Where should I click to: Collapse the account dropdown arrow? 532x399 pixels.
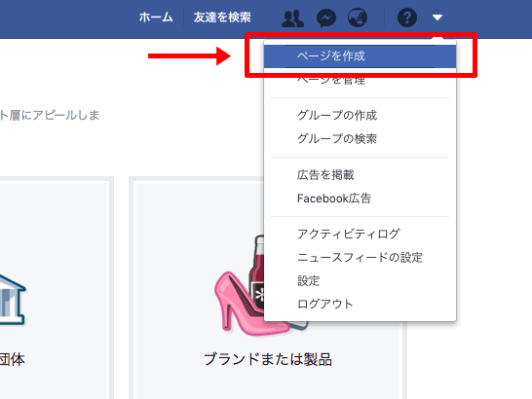pyautogui.click(x=437, y=18)
